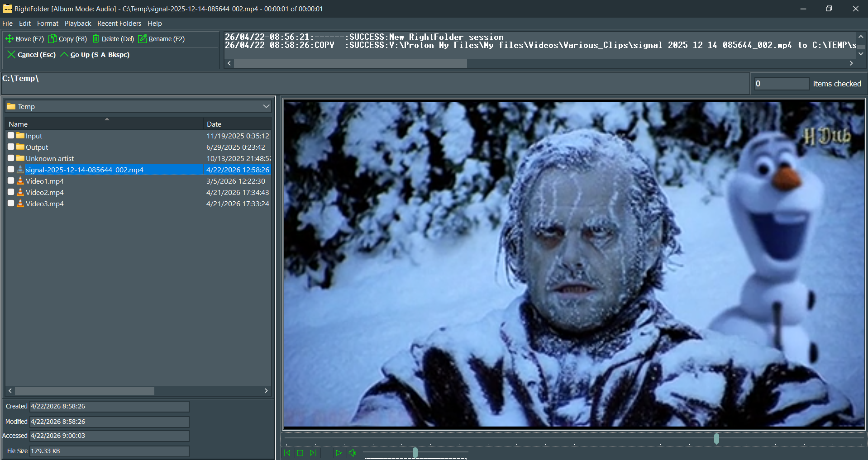Click the items checked input field
This screenshot has width=868, height=460.
[x=781, y=83]
